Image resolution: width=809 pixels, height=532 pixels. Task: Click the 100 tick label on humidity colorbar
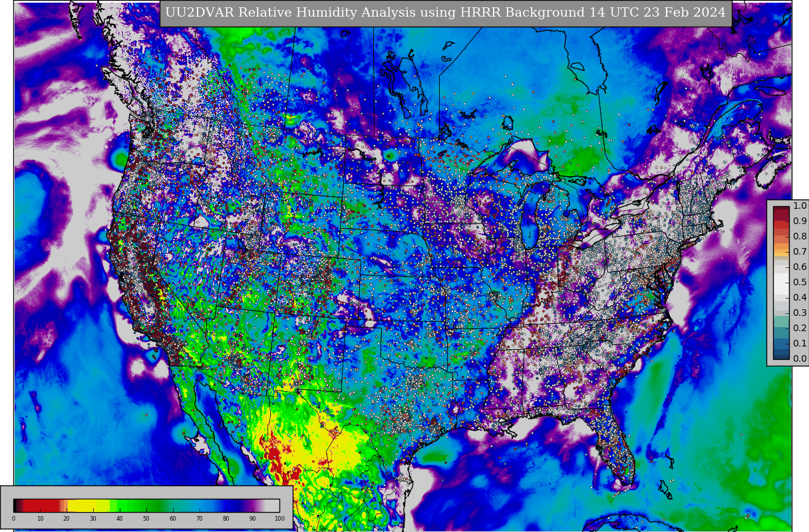tap(279, 518)
